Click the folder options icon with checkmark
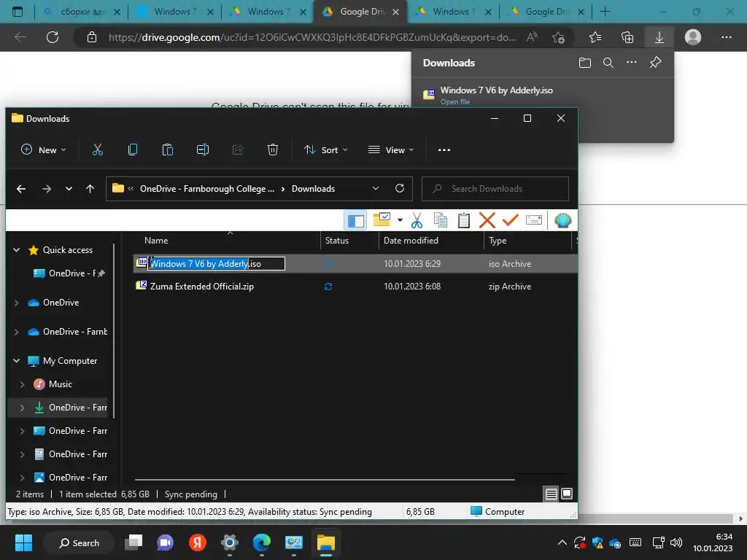This screenshot has height=560, width=747. pos(382,219)
